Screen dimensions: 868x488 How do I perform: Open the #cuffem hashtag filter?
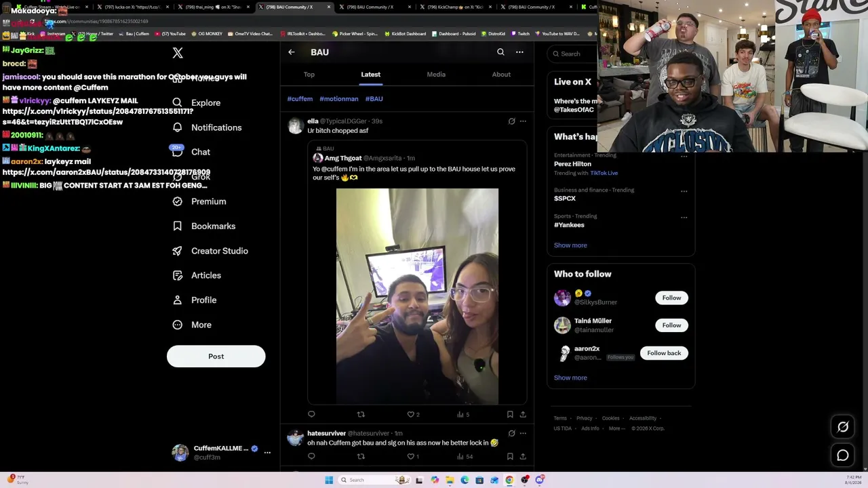click(x=300, y=99)
